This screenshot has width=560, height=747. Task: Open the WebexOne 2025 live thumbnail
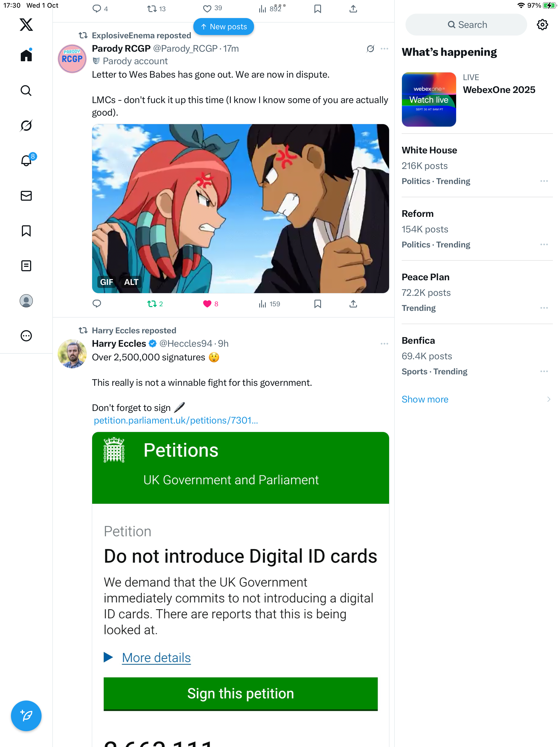(x=428, y=100)
